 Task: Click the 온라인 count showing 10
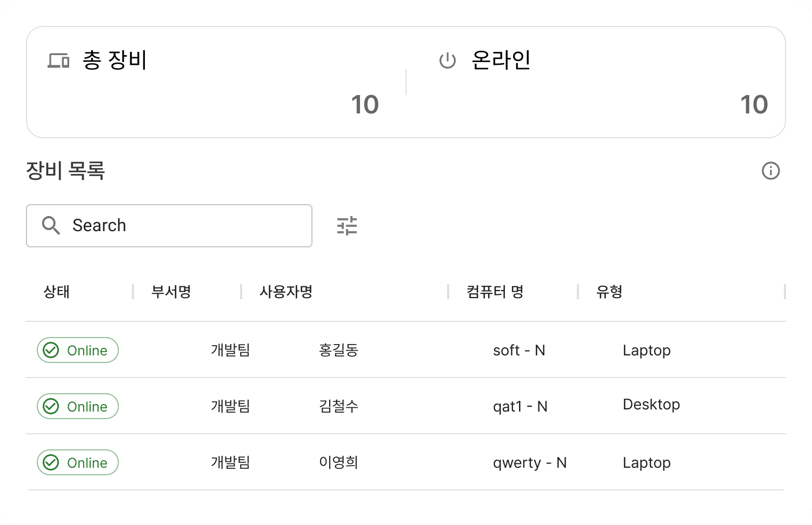[754, 104]
